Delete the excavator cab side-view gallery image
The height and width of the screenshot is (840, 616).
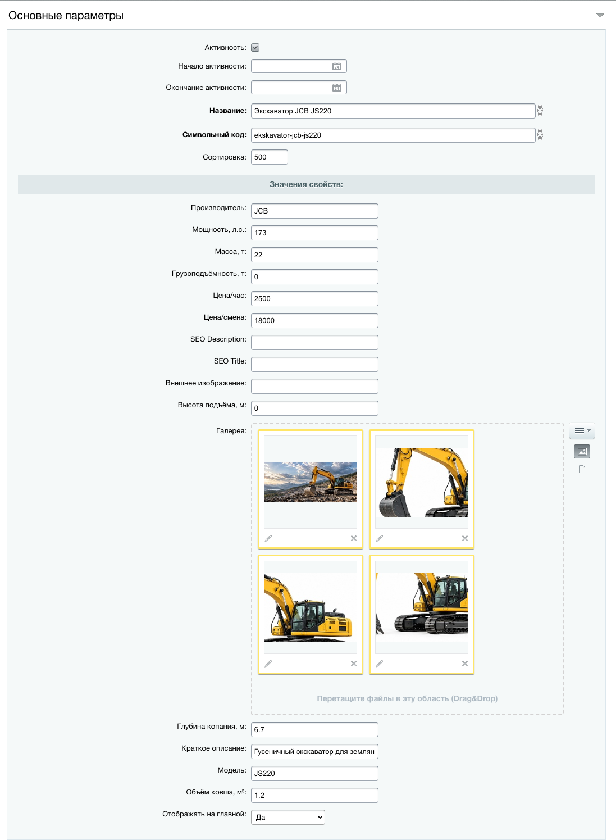(x=354, y=664)
